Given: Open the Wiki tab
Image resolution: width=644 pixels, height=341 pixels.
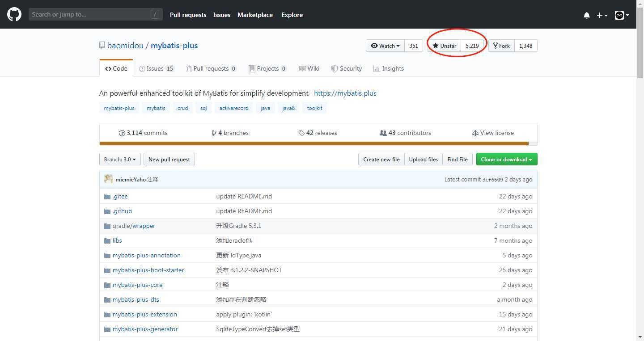Looking at the screenshot, I should pos(309,68).
